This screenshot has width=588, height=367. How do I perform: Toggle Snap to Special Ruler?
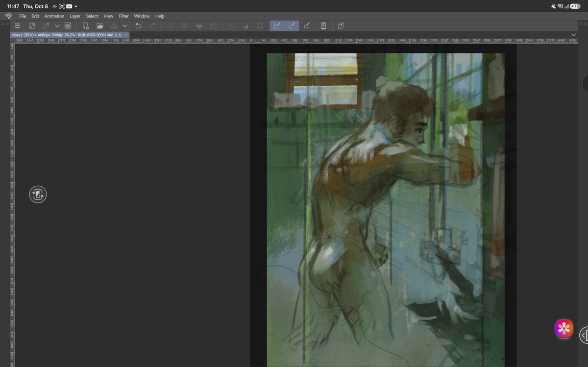pyautogui.click(x=292, y=25)
